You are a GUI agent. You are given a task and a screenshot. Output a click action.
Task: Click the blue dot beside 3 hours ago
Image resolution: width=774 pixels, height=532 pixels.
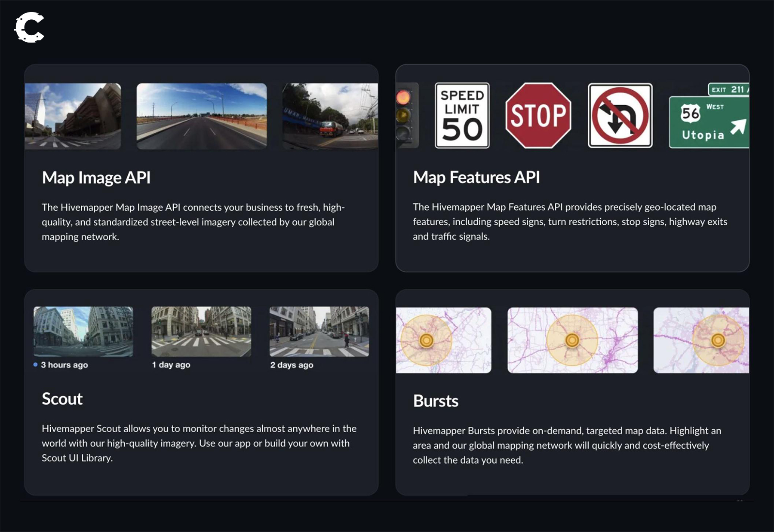coord(35,364)
